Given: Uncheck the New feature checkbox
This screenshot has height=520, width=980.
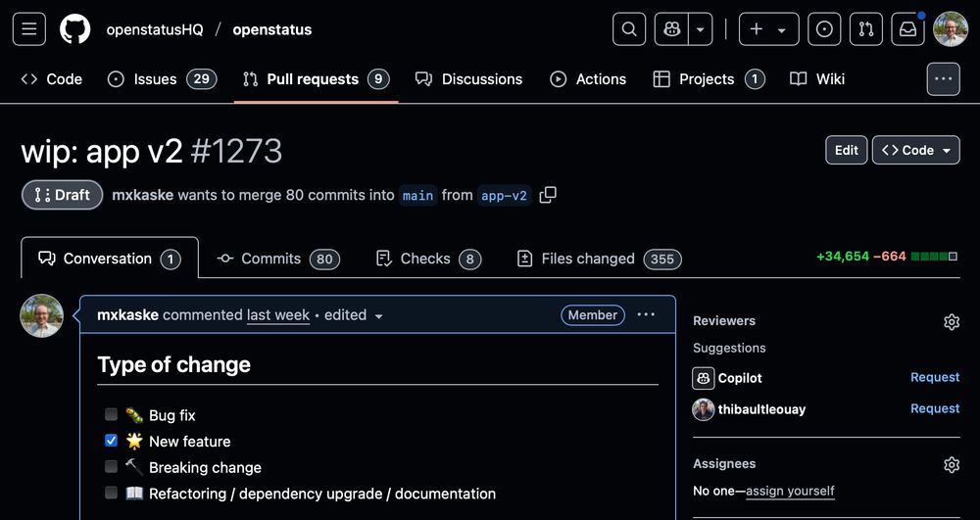Looking at the screenshot, I should pyautogui.click(x=112, y=441).
